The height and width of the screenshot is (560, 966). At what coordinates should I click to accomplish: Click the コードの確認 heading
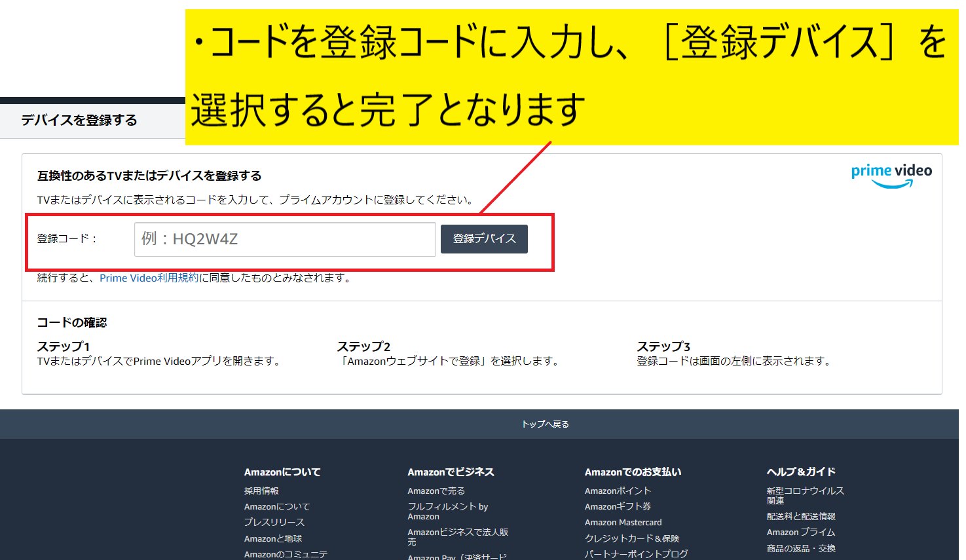(x=72, y=322)
